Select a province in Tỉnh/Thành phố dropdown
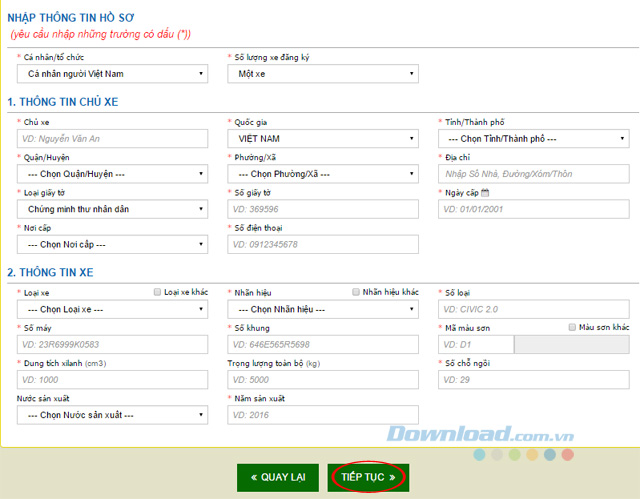Image resolution: width=640 pixels, height=499 pixels. pos(534,139)
